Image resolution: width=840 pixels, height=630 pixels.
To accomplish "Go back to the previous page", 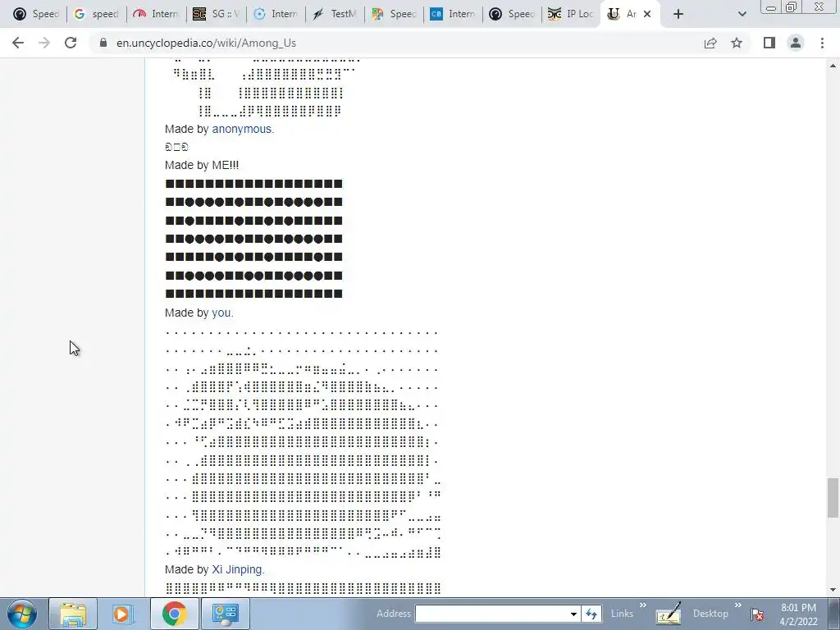I will click(x=18, y=43).
